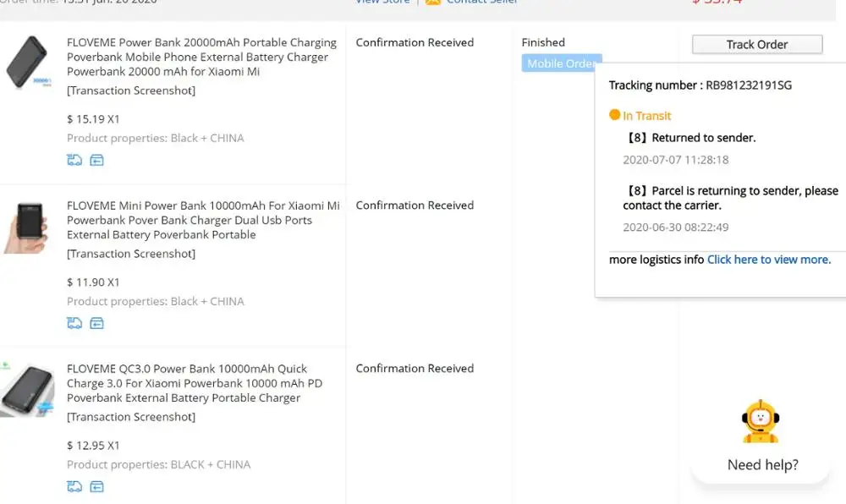Click the delivery truck icon under the QC3.0 item

point(74,487)
